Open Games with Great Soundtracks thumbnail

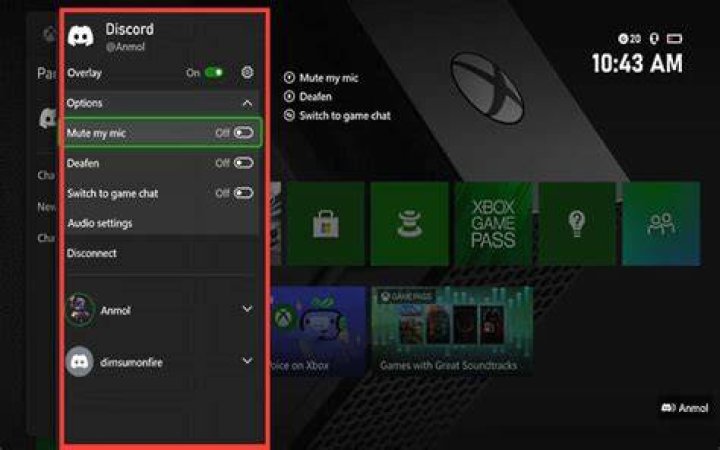452,331
